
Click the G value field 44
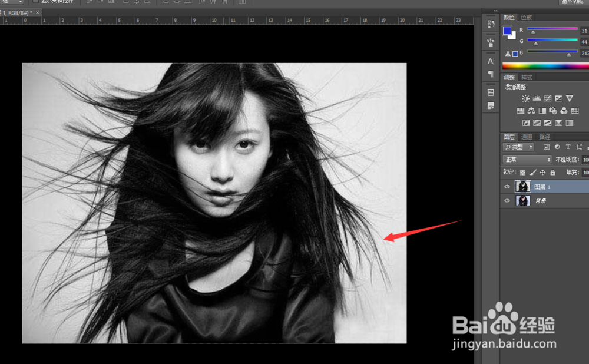pyautogui.click(x=584, y=42)
